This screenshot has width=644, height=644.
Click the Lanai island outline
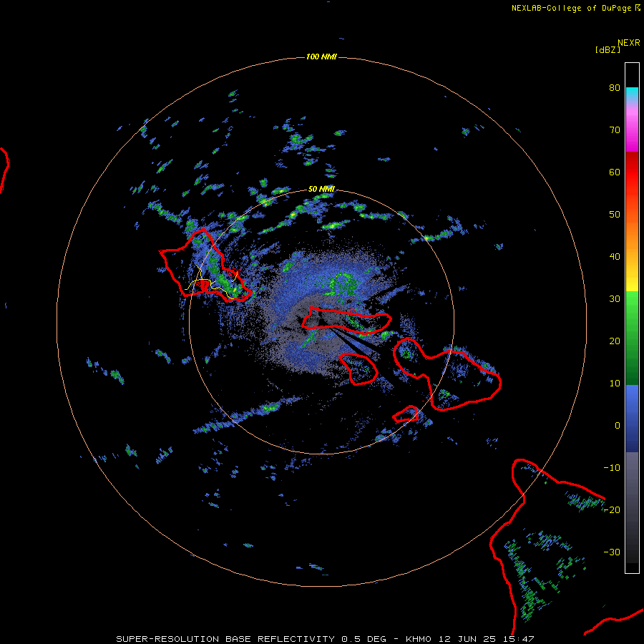[358, 369]
